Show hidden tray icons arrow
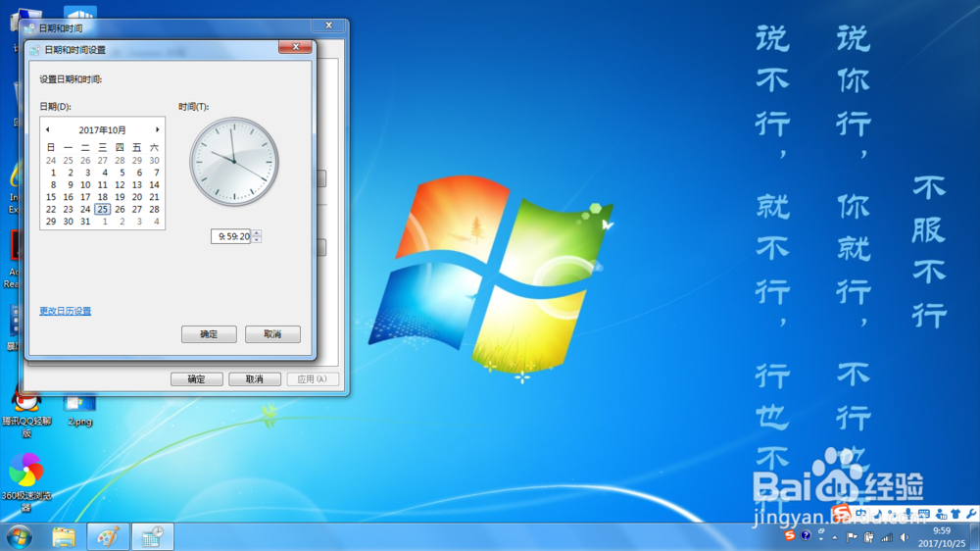This screenshot has height=551, width=980. (x=834, y=538)
